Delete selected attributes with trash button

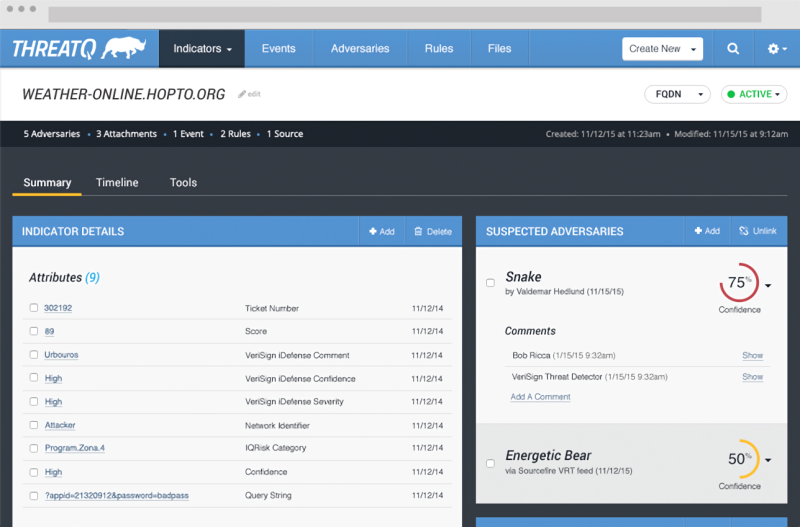[x=433, y=231]
